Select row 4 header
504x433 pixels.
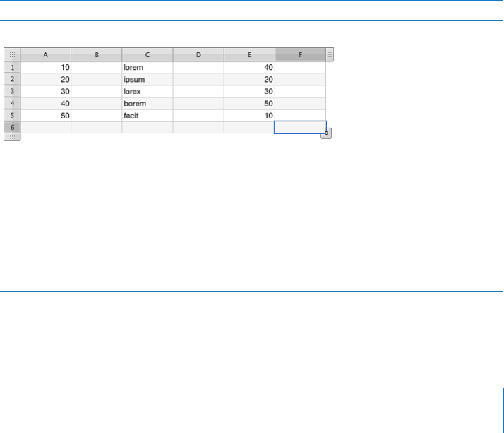click(12, 104)
